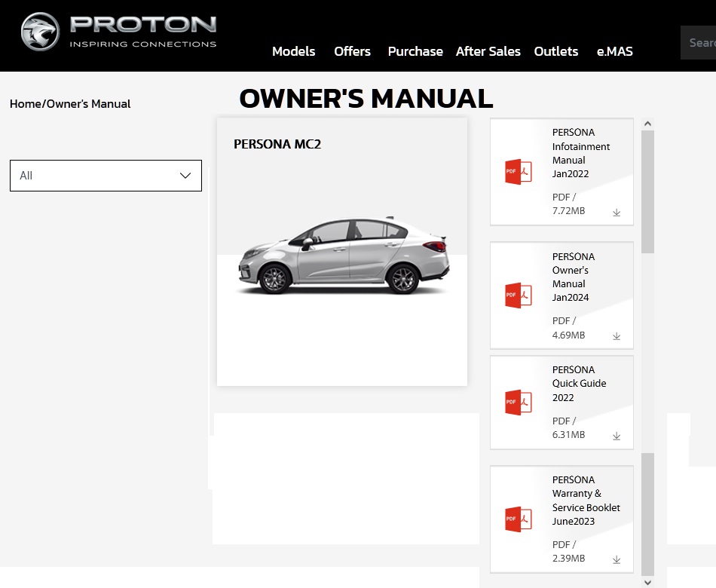The image size is (716, 588).
Task: Click the Owner's Manual breadcrumb
Action: point(89,104)
